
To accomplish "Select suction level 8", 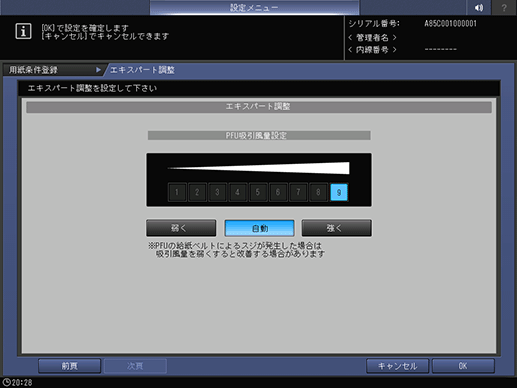I will [x=318, y=192].
